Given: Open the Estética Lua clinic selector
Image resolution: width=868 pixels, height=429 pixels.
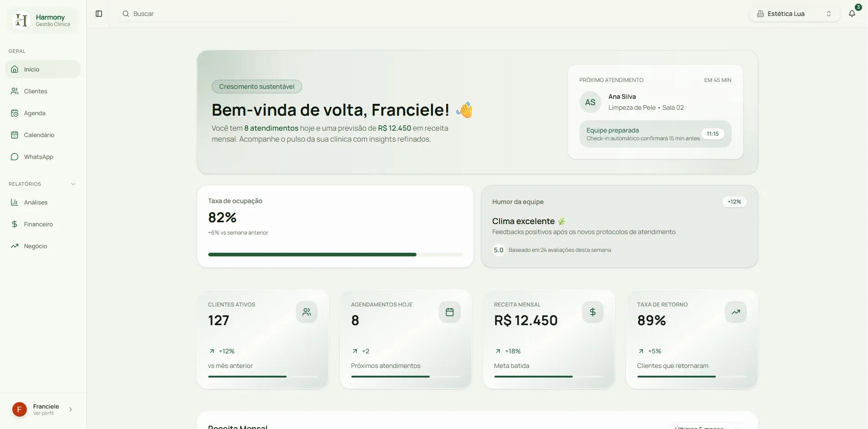Looking at the screenshot, I should [794, 14].
